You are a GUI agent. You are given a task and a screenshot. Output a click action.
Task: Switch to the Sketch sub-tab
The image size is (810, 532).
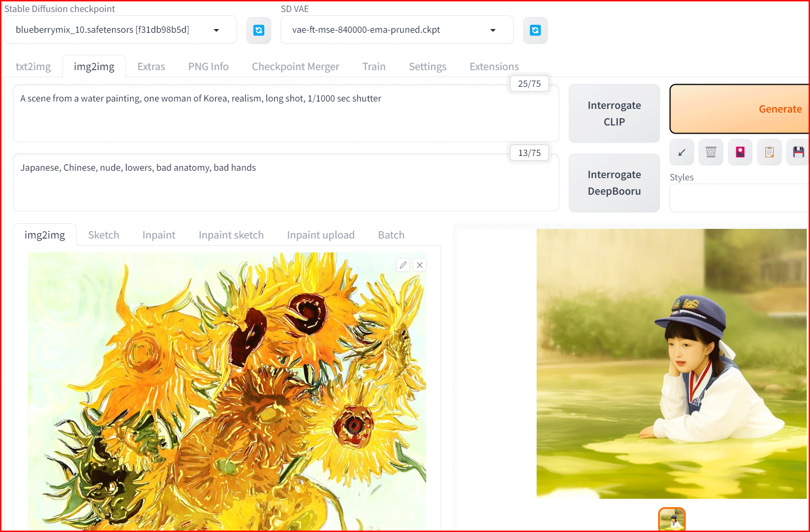click(103, 235)
